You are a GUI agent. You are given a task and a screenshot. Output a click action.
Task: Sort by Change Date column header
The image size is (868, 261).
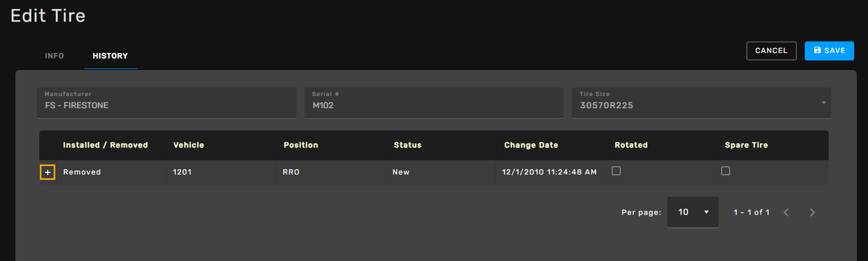531,145
